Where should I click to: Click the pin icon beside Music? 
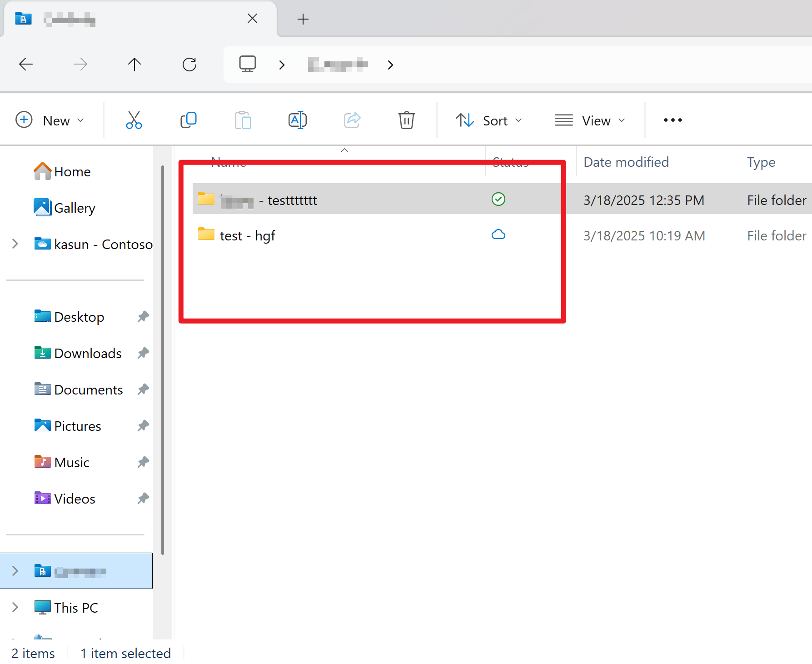pos(143,462)
